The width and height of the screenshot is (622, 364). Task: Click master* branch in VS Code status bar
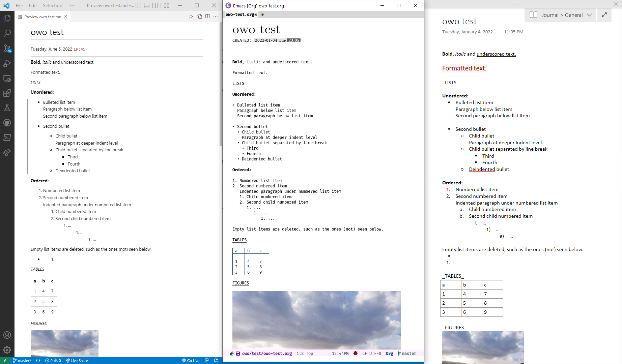pos(22,360)
